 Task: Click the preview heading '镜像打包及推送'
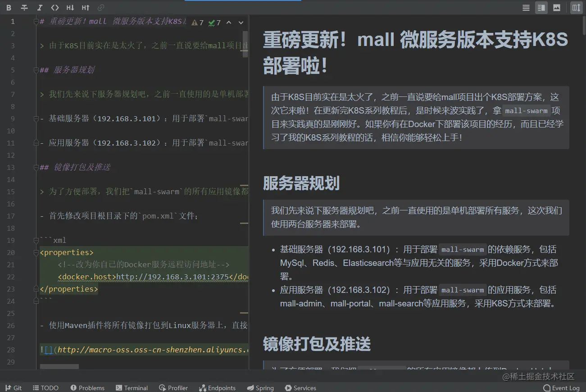coord(317,344)
